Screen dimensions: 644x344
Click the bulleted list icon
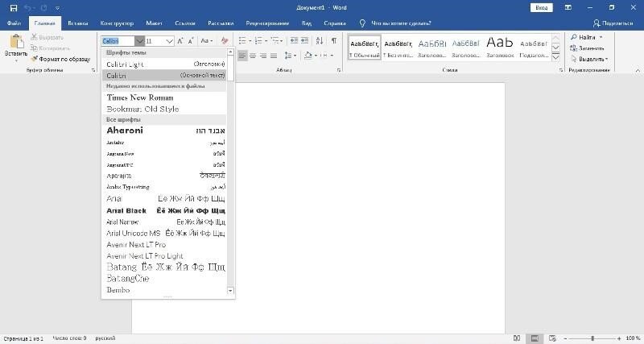(x=242, y=41)
